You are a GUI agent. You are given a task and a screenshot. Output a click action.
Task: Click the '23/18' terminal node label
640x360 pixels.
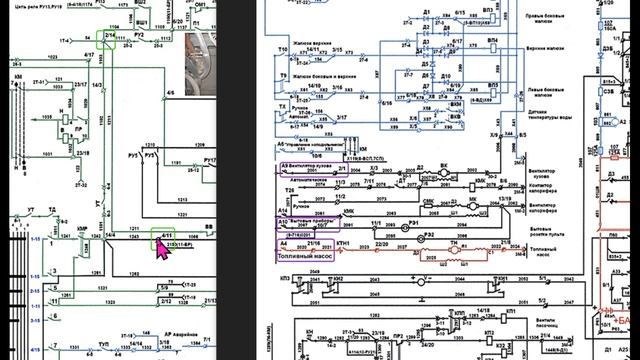[x=83, y=153]
